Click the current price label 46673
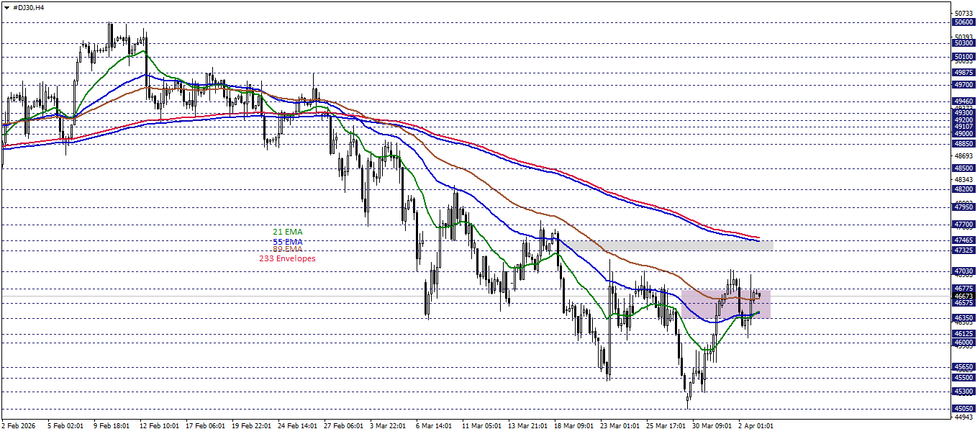980x434 pixels. (x=963, y=296)
